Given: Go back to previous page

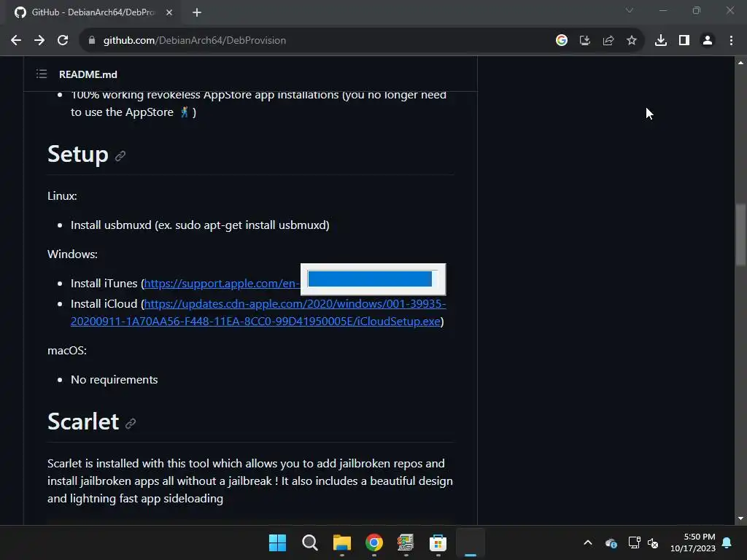Looking at the screenshot, I should coord(16,41).
